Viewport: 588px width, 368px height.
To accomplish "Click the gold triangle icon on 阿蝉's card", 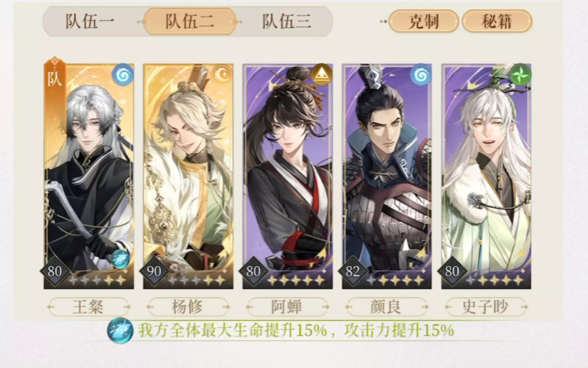I will [322, 74].
